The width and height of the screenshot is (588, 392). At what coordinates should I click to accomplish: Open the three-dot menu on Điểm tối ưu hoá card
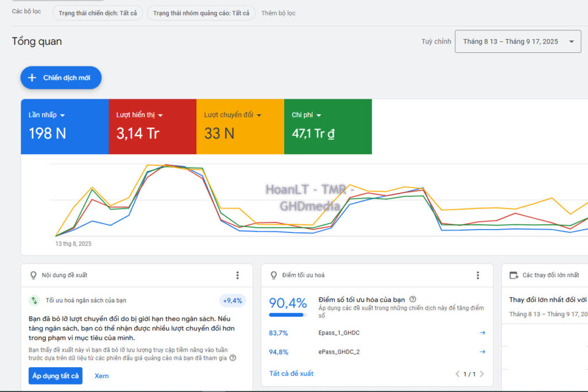477,275
